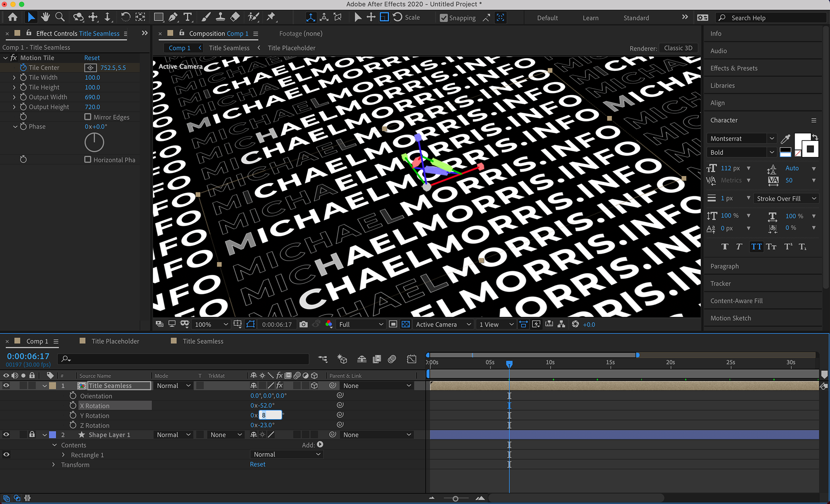Click the Home icon in toolbar

(13, 17)
